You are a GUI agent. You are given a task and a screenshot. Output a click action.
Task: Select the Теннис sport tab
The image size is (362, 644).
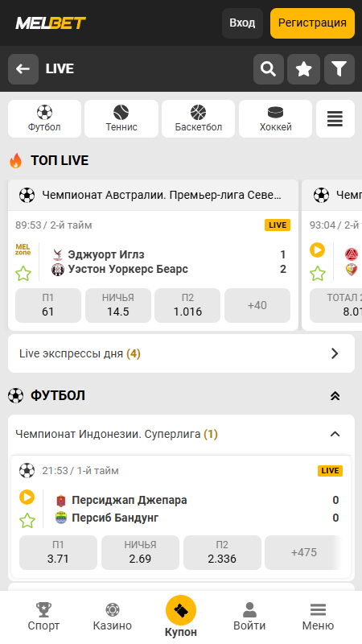[x=121, y=118]
